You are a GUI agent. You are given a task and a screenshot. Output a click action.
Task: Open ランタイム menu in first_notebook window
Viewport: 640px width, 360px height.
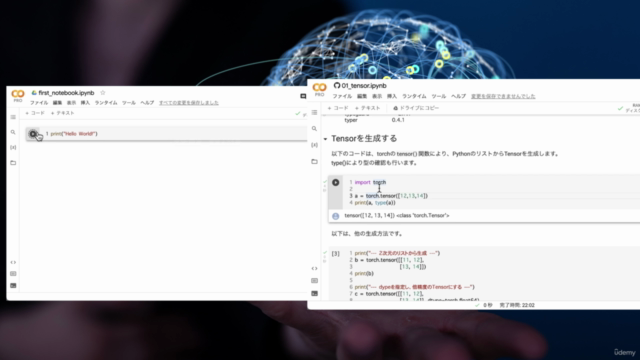pos(106,103)
